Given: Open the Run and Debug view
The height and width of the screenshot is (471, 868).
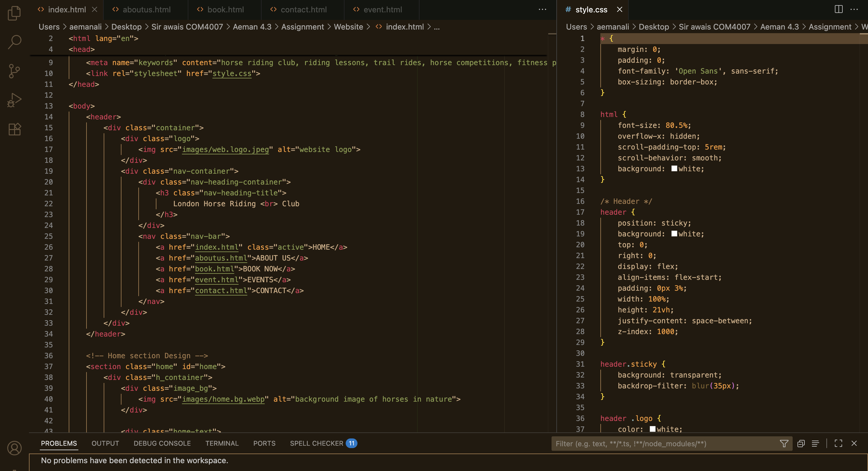Looking at the screenshot, I should 14,100.
